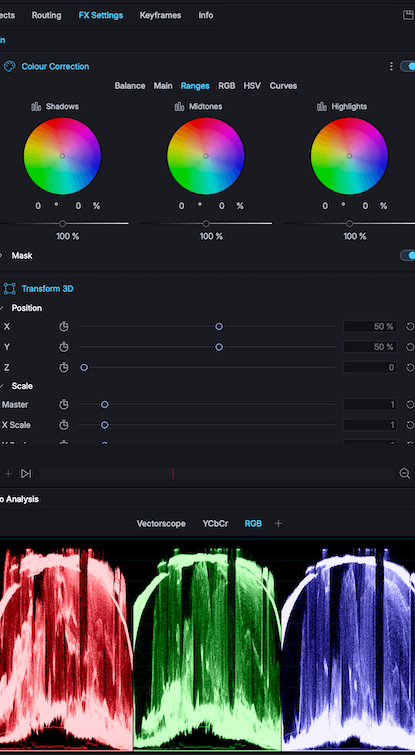This screenshot has width=415, height=755.
Task: Click the Highlights histogram icon
Action: pyautogui.click(x=322, y=106)
